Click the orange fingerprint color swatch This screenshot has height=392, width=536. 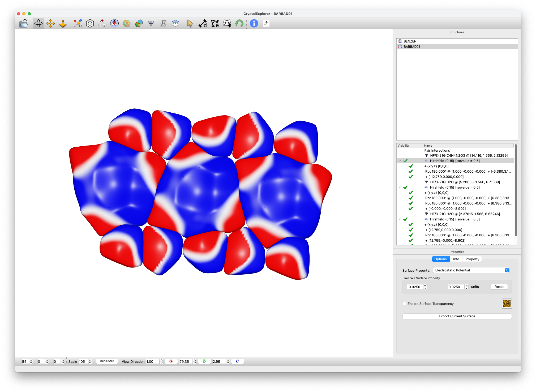pyautogui.click(x=507, y=304)
